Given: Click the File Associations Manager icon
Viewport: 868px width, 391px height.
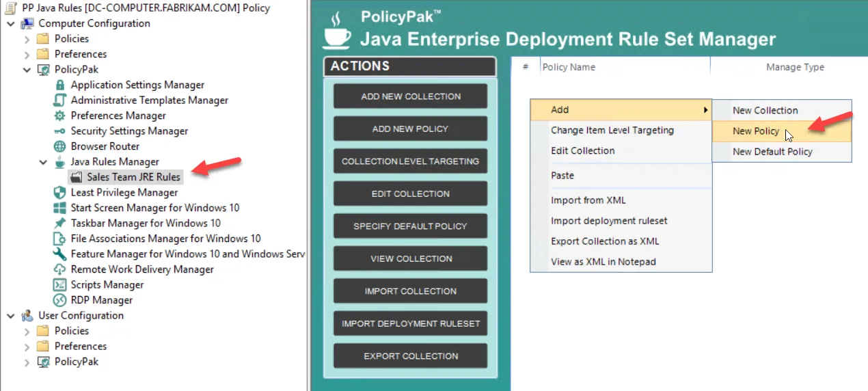Looking at the screenshot, I should 59,239.
